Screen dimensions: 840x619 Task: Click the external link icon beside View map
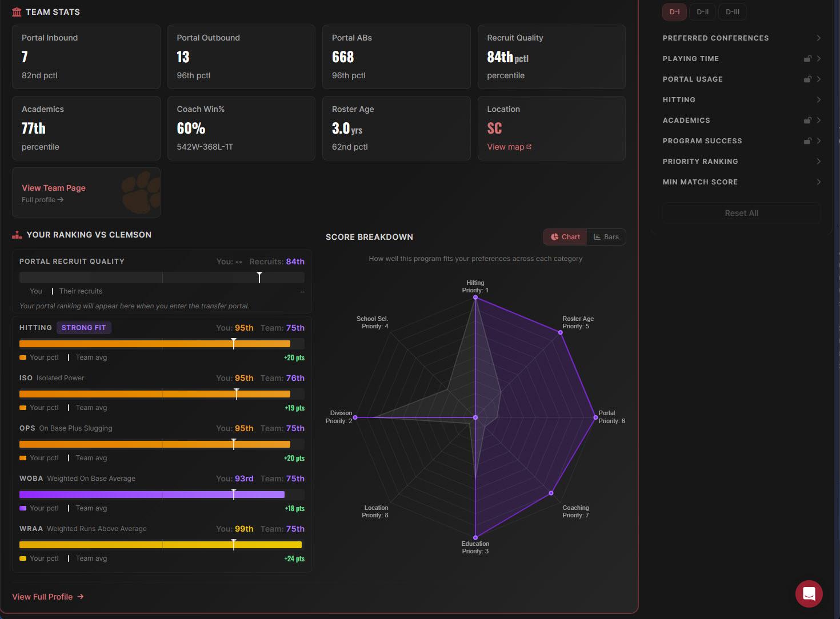point(528,146)
